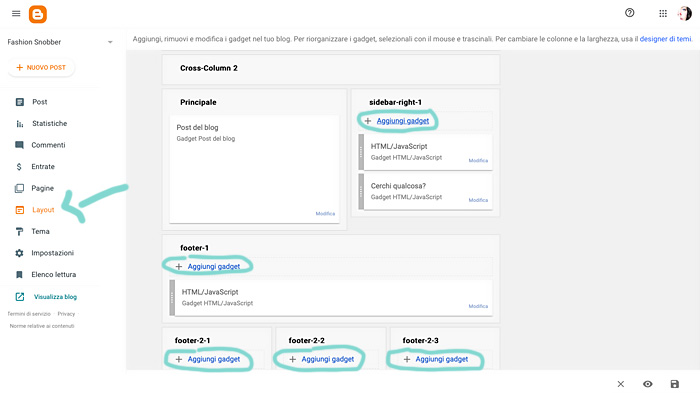Click the Commenti speech bubble icon
Screen dimensions: 700x393
click(19, 145)
